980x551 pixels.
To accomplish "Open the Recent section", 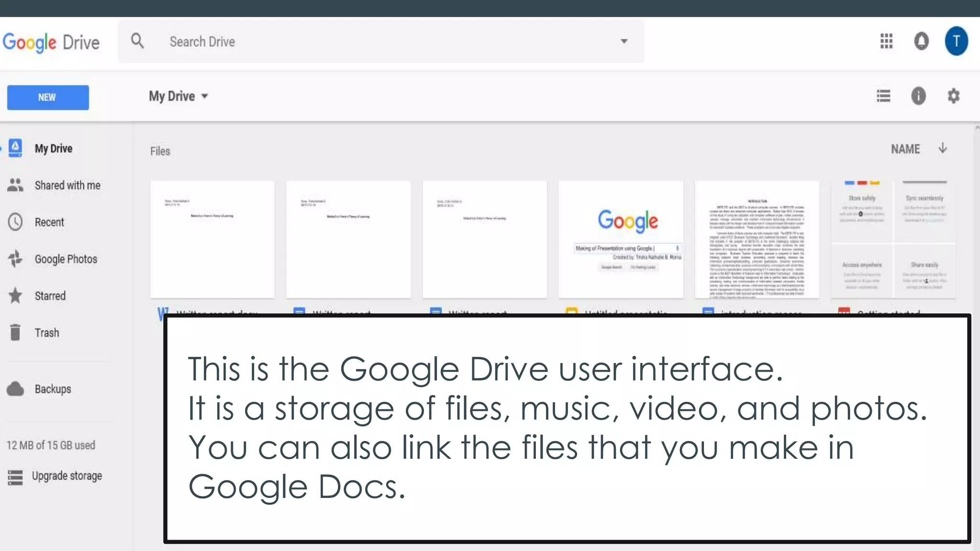I will [x=49, y=222].
